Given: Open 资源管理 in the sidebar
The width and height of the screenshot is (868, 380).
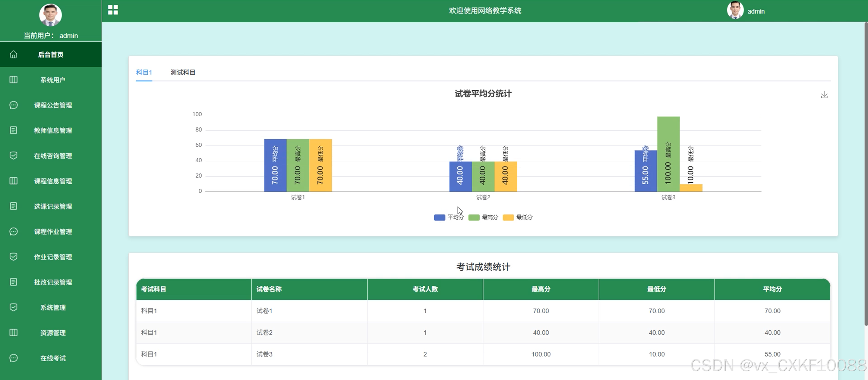Looking at the screenshot, I should [x=53, y=332].
